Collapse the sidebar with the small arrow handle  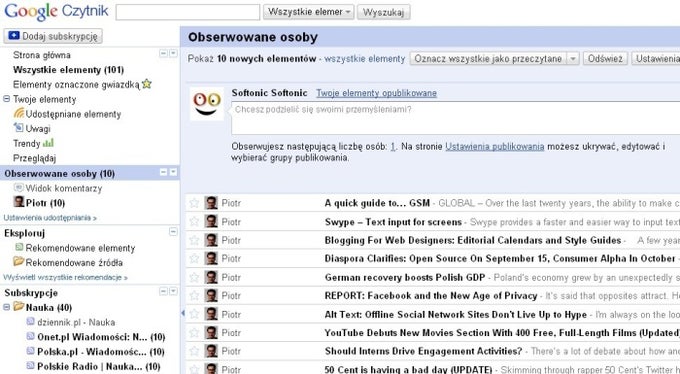[183, 313]
